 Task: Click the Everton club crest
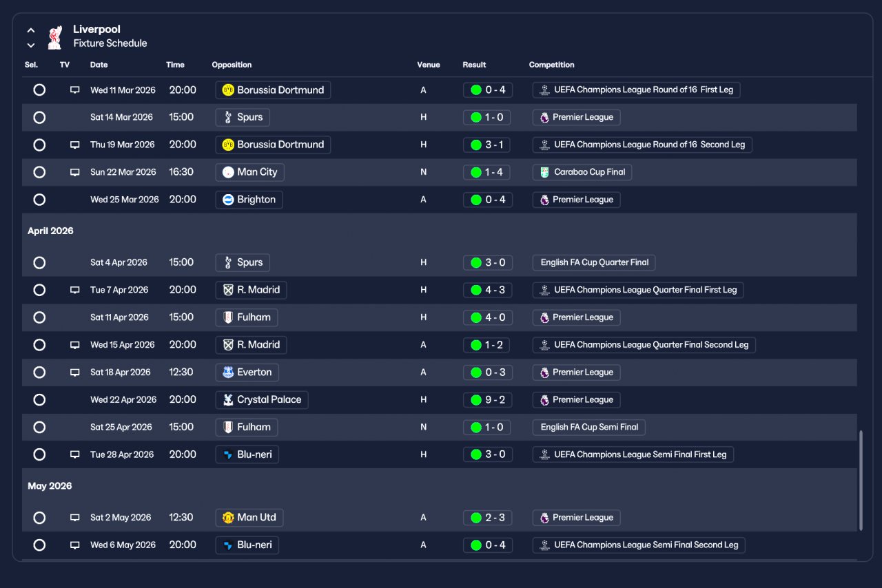click(228, 373)
